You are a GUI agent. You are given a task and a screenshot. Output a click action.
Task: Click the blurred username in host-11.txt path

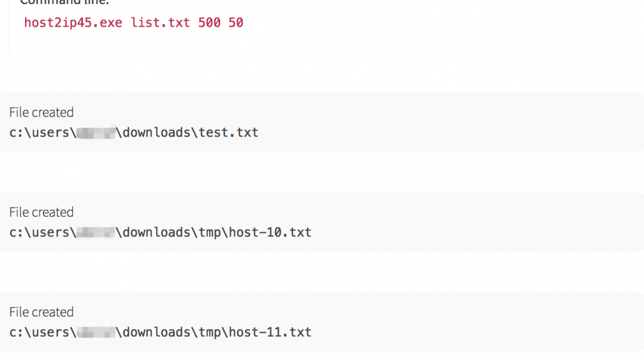[95, 332]
